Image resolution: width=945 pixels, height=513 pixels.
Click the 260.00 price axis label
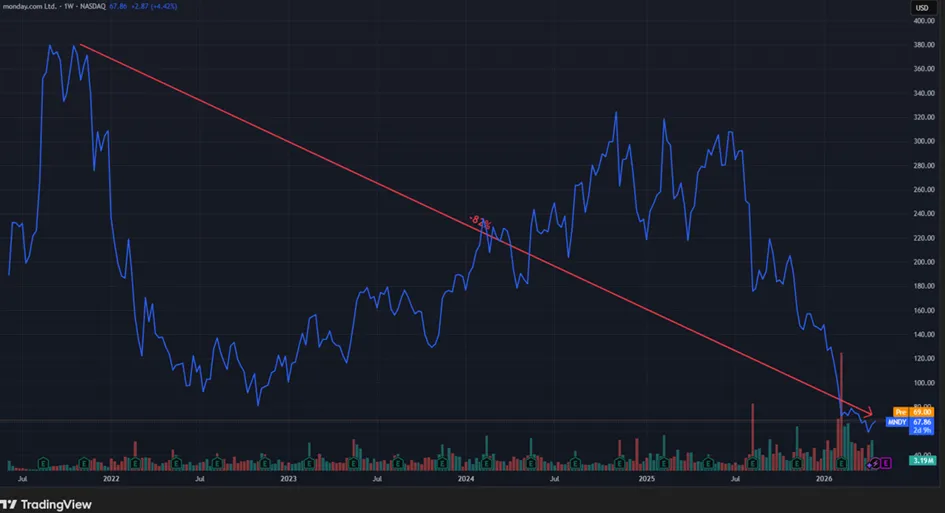(924, 189)
